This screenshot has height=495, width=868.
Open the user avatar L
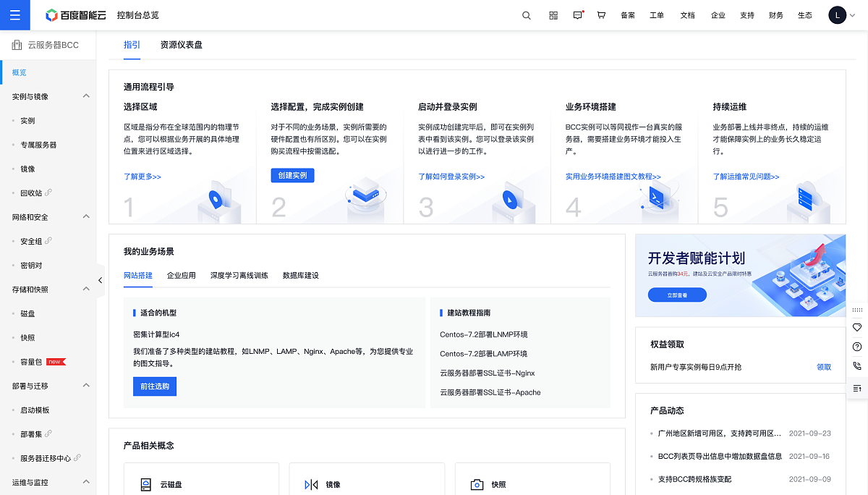pyautogui.click(x=837, y=15)
